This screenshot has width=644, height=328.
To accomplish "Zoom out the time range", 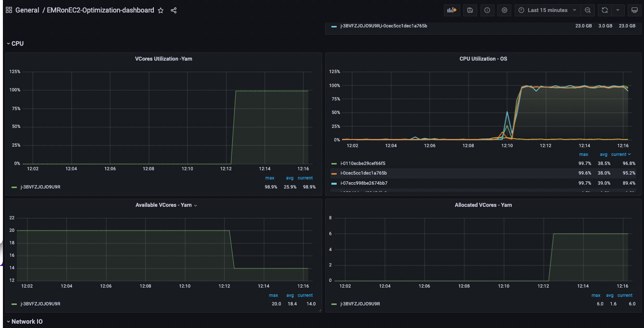I will coord(588,10).
